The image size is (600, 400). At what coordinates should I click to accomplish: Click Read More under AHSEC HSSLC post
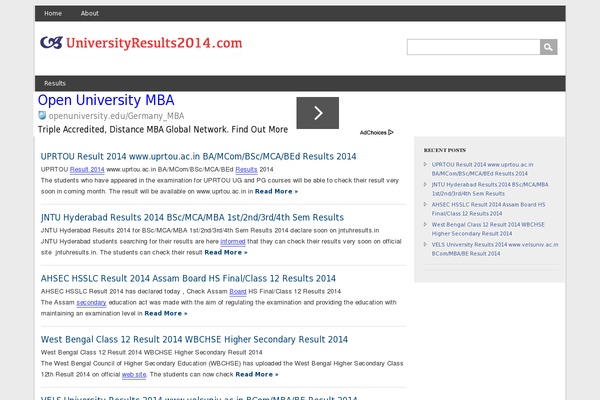click(166, 313)
